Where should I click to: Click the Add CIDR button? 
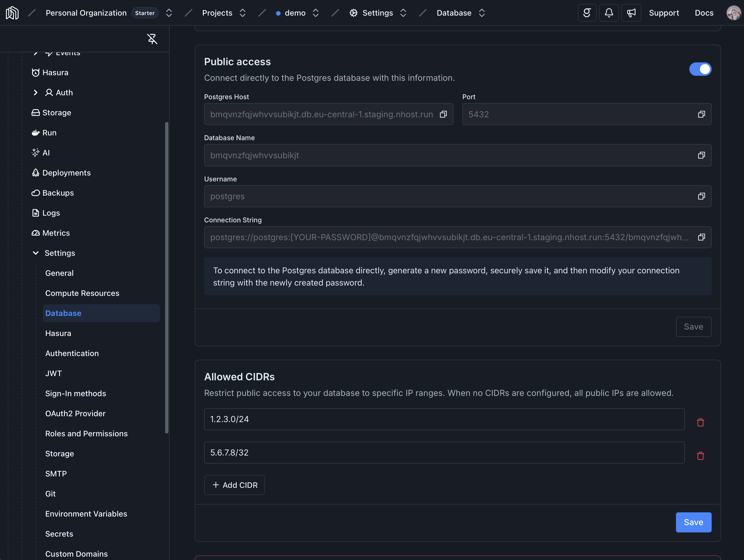click(x=235, y=485)
